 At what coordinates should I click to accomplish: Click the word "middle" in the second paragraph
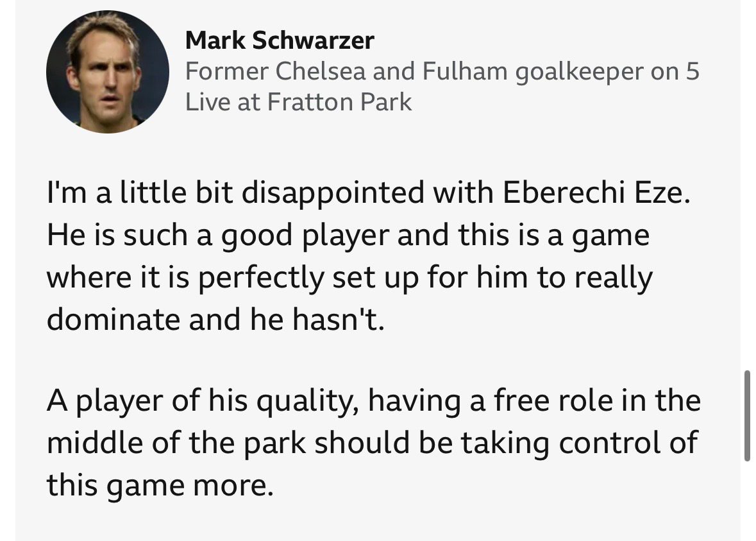pyautogui.click(x=95, y=444)
